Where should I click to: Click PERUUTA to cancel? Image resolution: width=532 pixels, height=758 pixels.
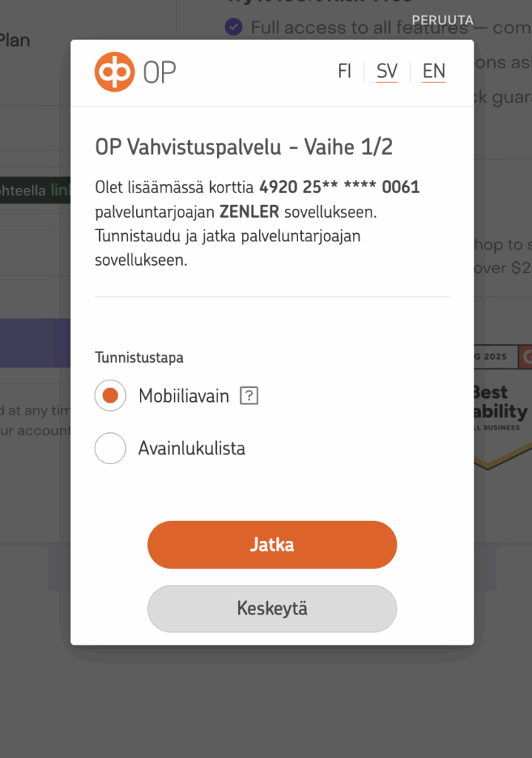(442, 20)
